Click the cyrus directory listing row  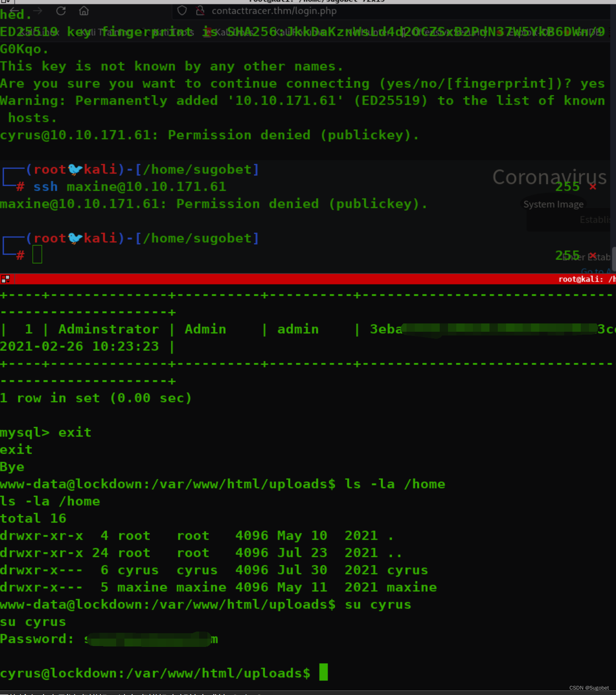click(x=214, y=570)
